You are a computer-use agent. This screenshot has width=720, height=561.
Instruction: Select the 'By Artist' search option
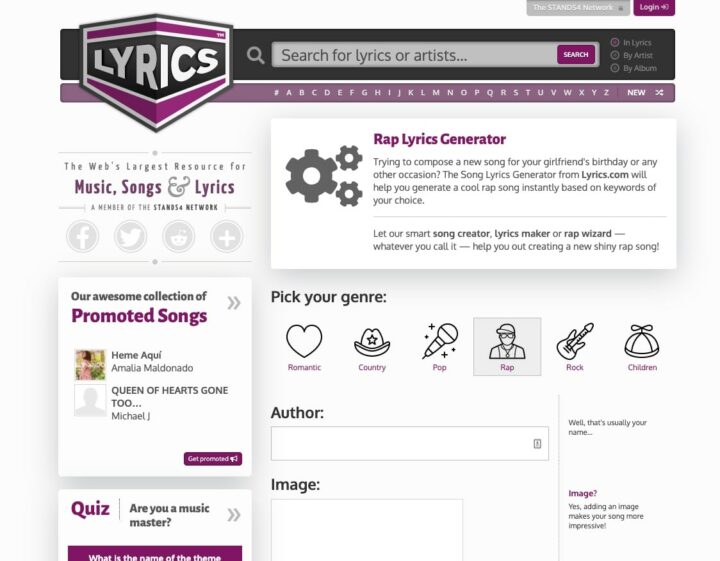point(615,56)
